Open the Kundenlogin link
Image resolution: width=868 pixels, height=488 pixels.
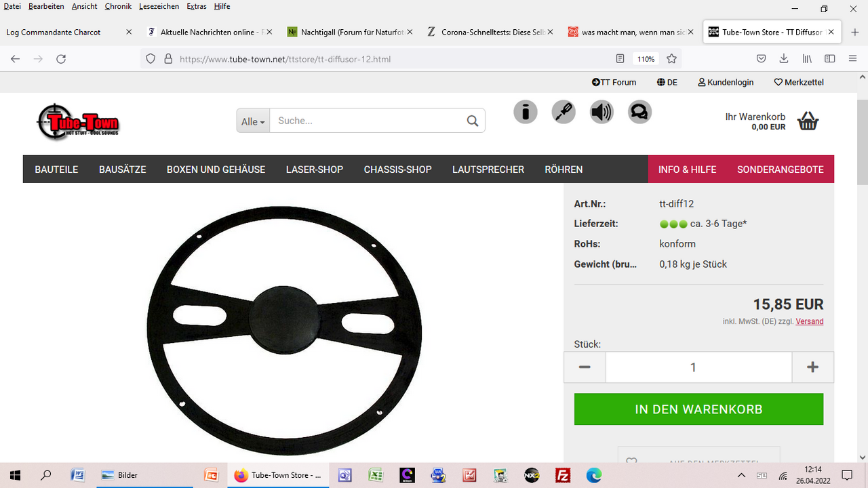coord(726,82)
